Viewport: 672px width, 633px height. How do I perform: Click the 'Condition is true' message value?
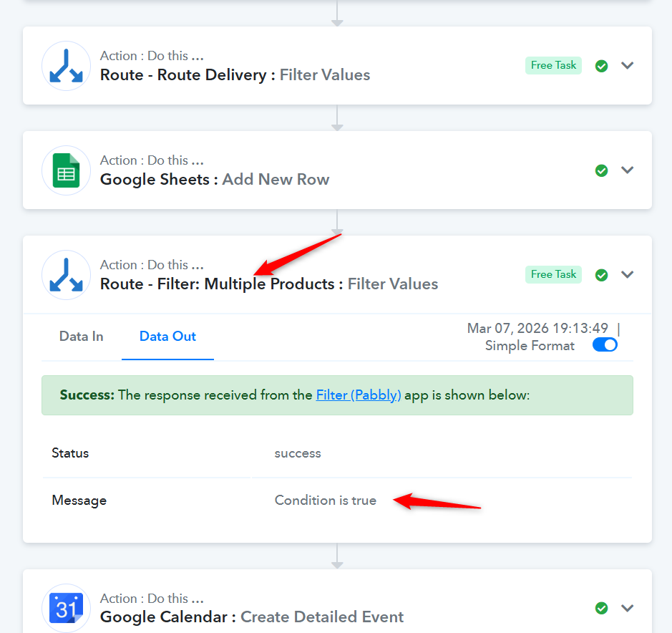coord(325,501)
